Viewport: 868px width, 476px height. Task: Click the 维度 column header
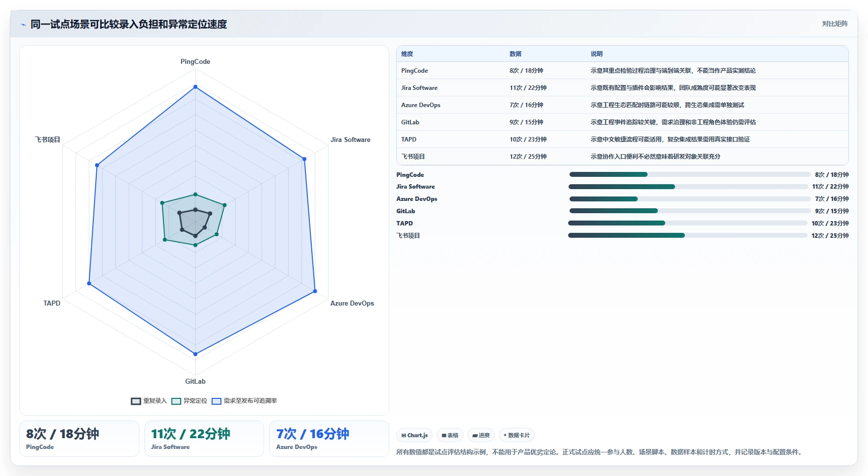407,54
